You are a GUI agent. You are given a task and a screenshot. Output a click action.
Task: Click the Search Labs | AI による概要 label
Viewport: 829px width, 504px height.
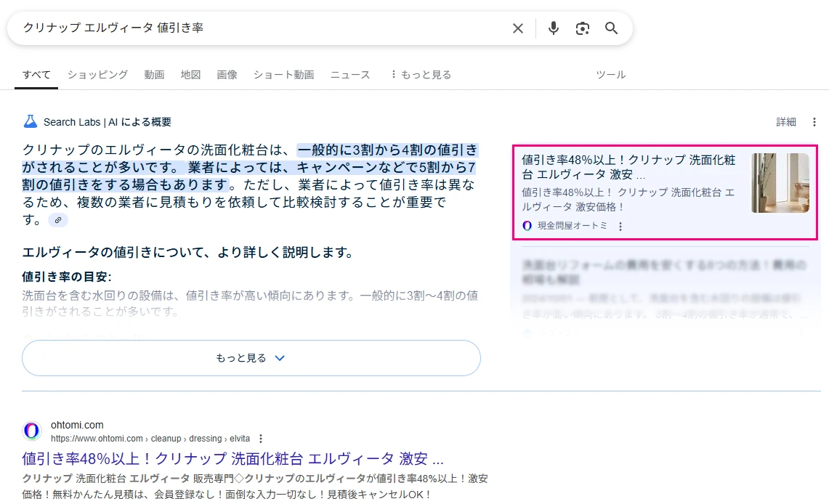(108, 122)
